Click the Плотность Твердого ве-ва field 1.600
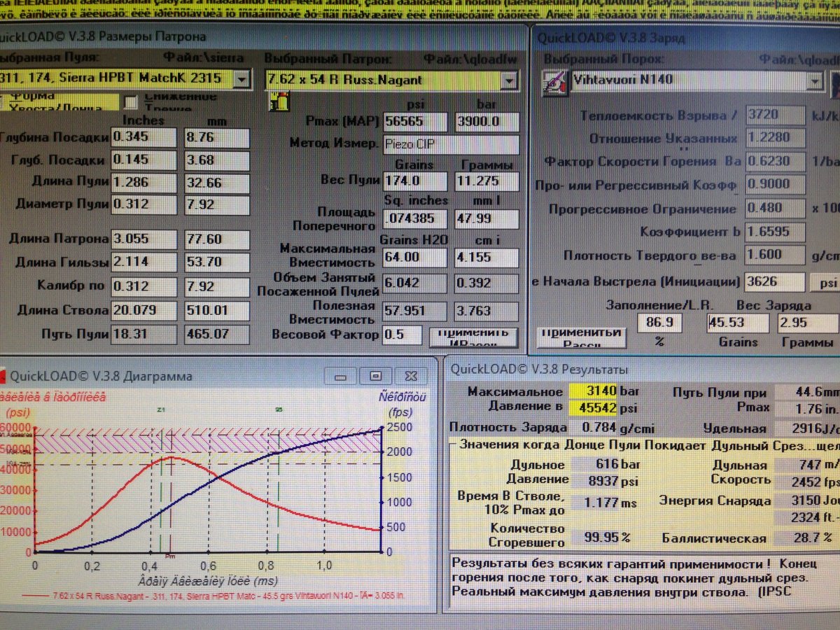840x630 pixels. tap(776, 255)
